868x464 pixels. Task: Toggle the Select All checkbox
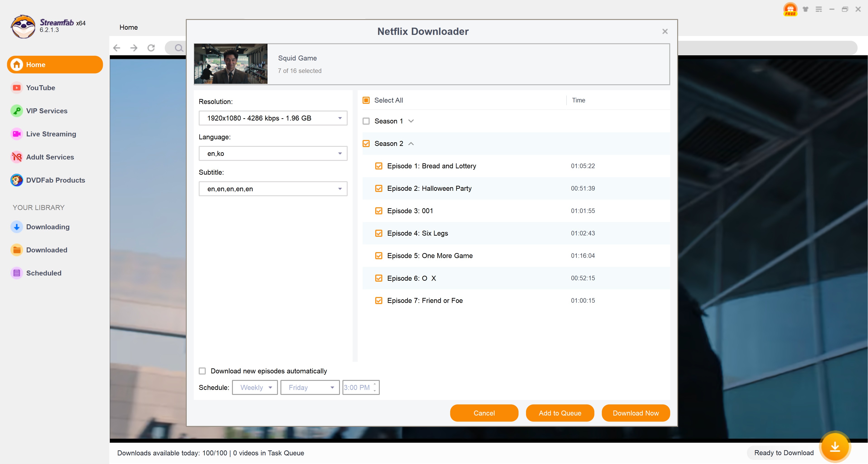click(x=366, y=100)
